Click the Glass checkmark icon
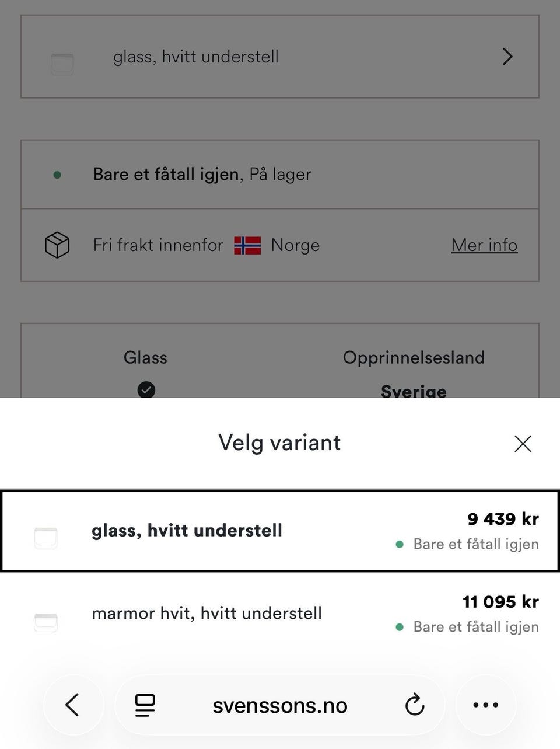 (x=146, y=389)
